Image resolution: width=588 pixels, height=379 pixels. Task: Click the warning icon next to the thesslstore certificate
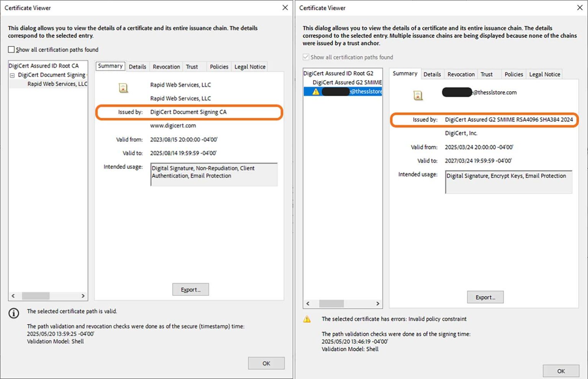[315, 92]
